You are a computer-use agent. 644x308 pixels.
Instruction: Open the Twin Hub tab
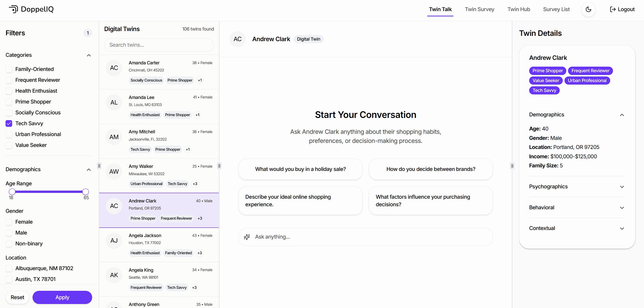pyautogui.click(x=519, y=9)
